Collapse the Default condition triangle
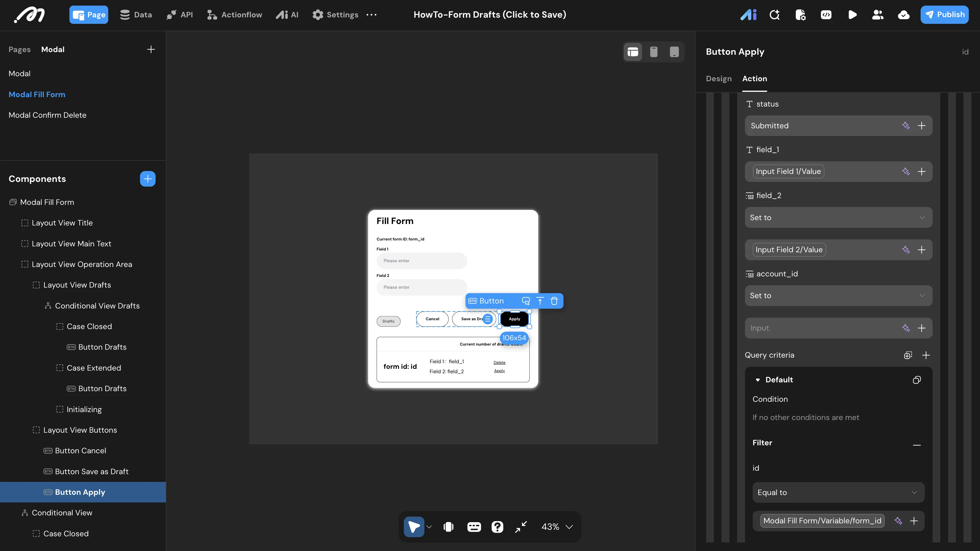The image size is (980, 551). (x=757, y=380)
